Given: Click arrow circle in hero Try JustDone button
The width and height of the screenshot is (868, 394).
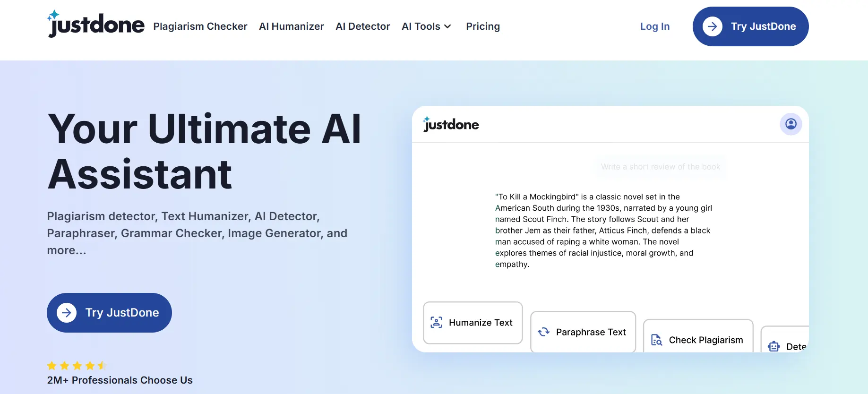Looking at the screenshot, I should tap(67, 313).
